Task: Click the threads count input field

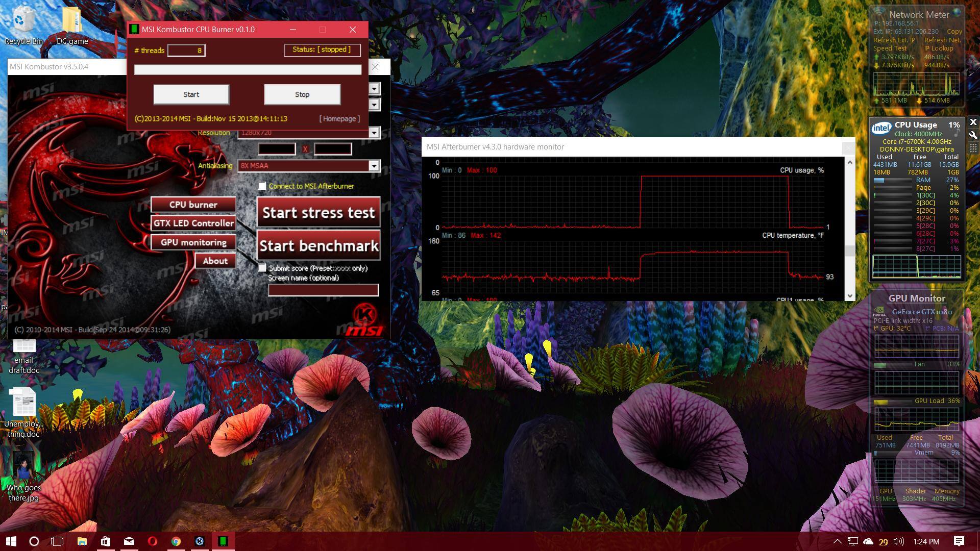Action: 186,50
